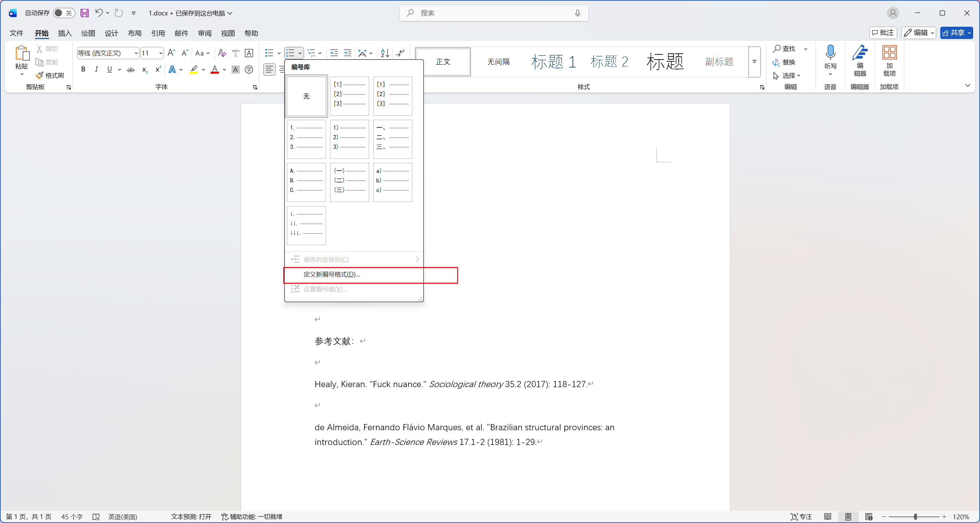
Task: Toggle italic formatting
Action: pyautogui.click(x=96, y=69)
